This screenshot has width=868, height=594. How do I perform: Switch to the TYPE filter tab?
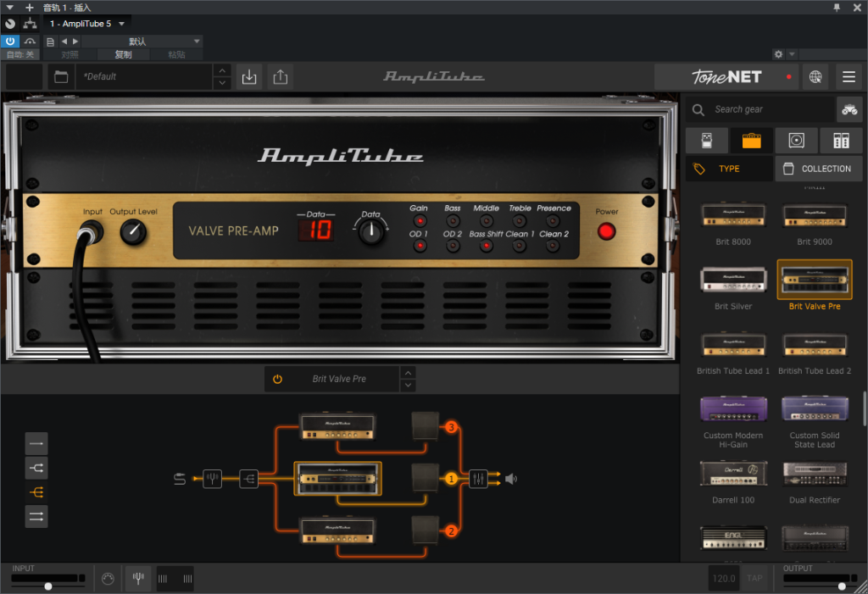click(729, 169)
